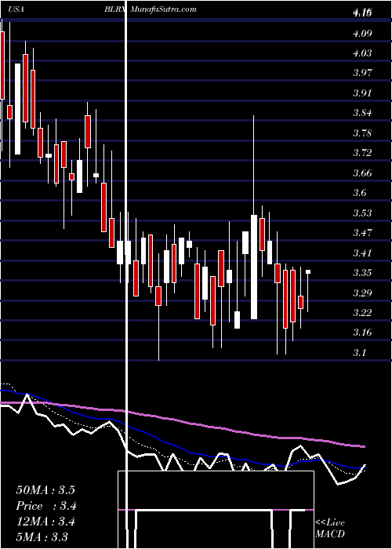Select the 3.78 price axis label

(x=362, y=133)
